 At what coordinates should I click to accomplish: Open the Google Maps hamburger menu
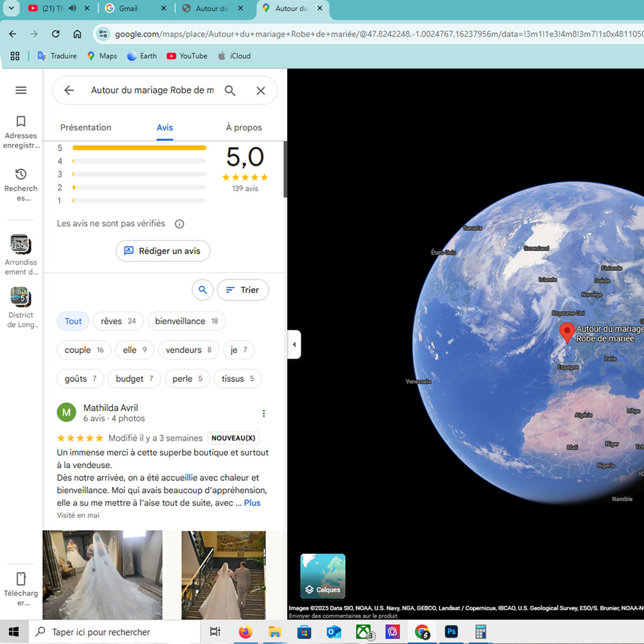click(21, 90)
